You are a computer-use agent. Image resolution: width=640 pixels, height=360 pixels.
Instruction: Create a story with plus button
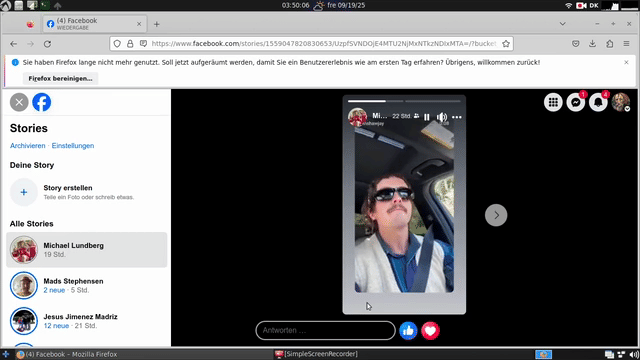click(24, 192)
